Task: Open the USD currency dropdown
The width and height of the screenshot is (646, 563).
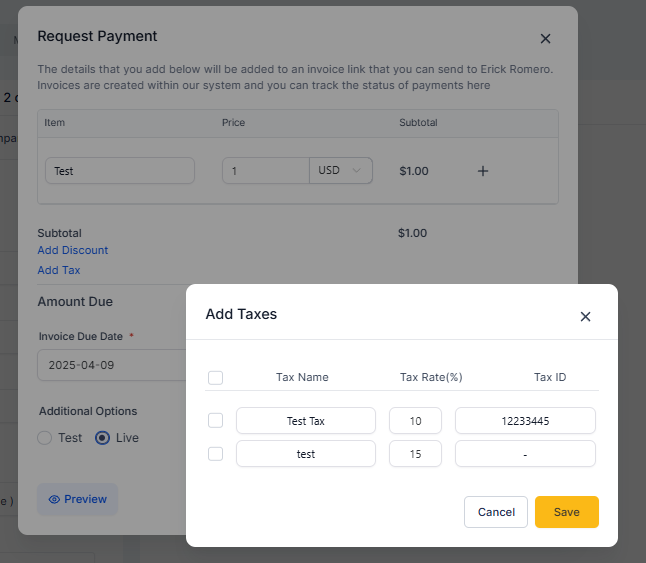Action: (341, 171)
